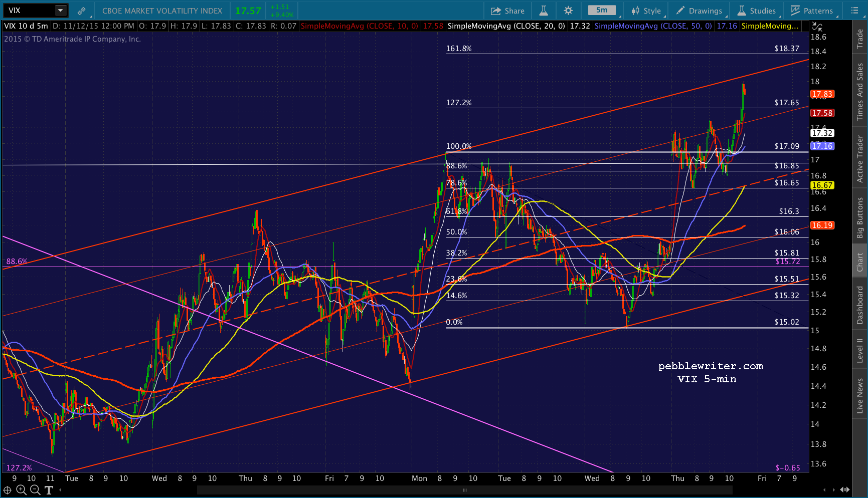Screen dimensions: 868x498
Task: Click the zoom out magnifier icon
Action: (x=35, y=490)
